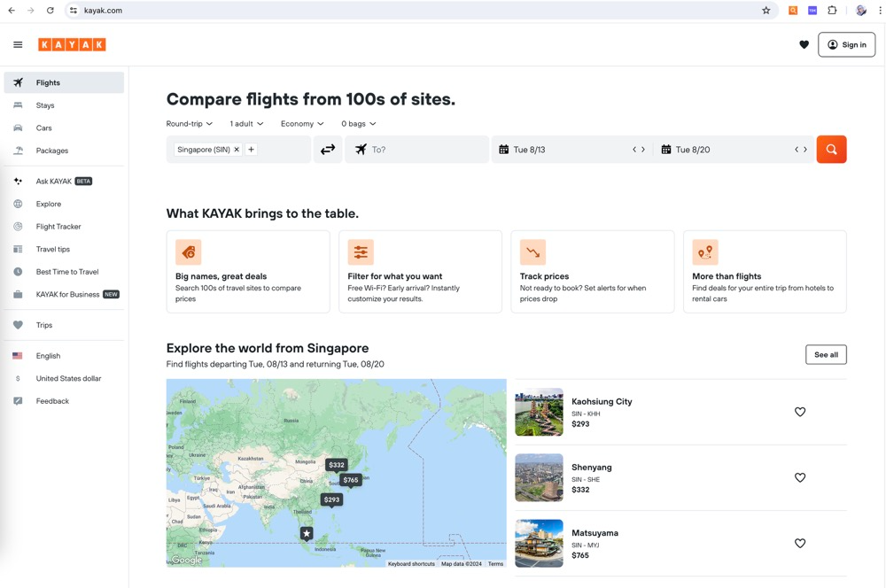Expand the 1 adult travelers dropdown

[246, 124]
